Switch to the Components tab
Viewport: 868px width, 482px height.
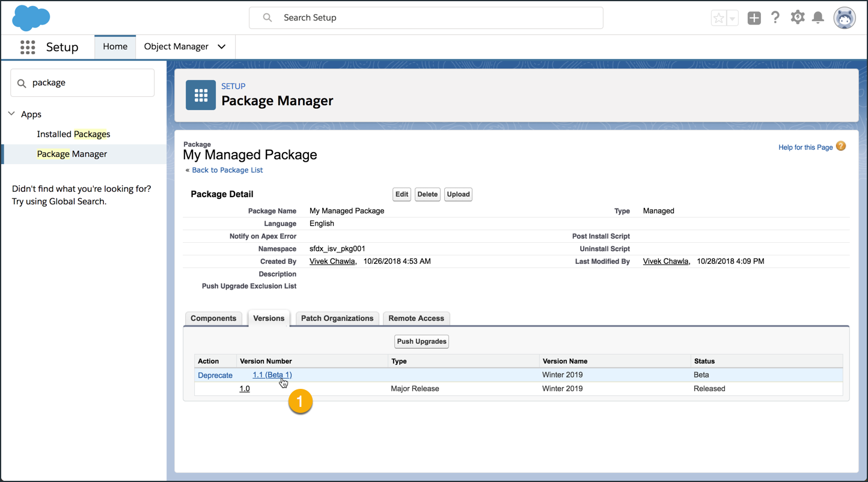(x=213, y=319)
